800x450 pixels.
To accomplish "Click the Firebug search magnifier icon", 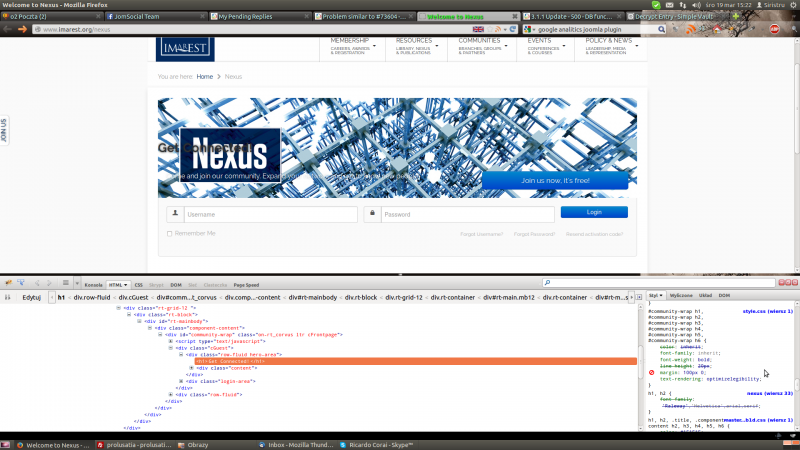I will [547, 283].
